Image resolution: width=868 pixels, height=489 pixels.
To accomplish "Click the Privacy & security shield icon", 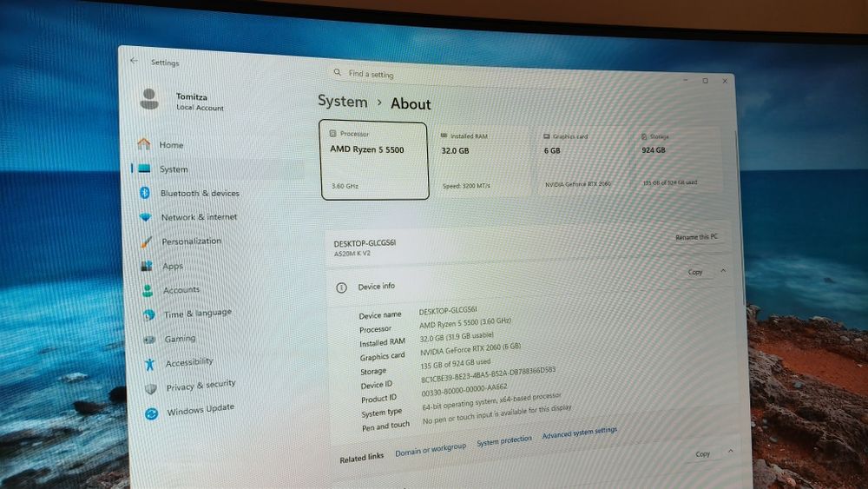I will point(150,389).
